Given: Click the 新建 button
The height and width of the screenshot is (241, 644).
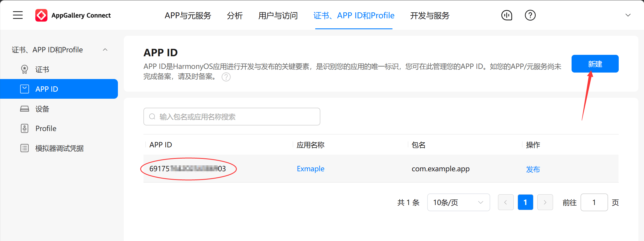Looking at the screenshot, I should tap(595, 64).
